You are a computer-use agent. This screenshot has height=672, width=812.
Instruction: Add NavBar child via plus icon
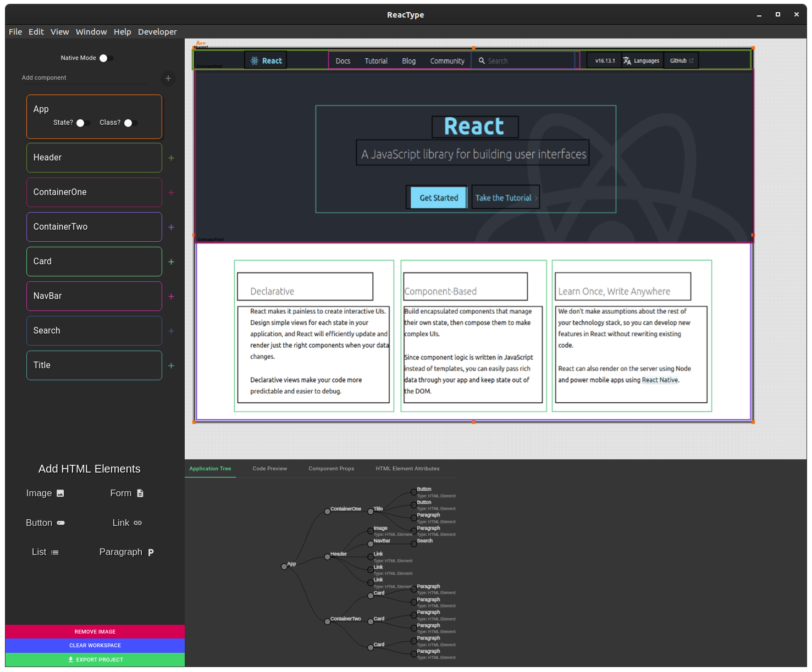171,297
